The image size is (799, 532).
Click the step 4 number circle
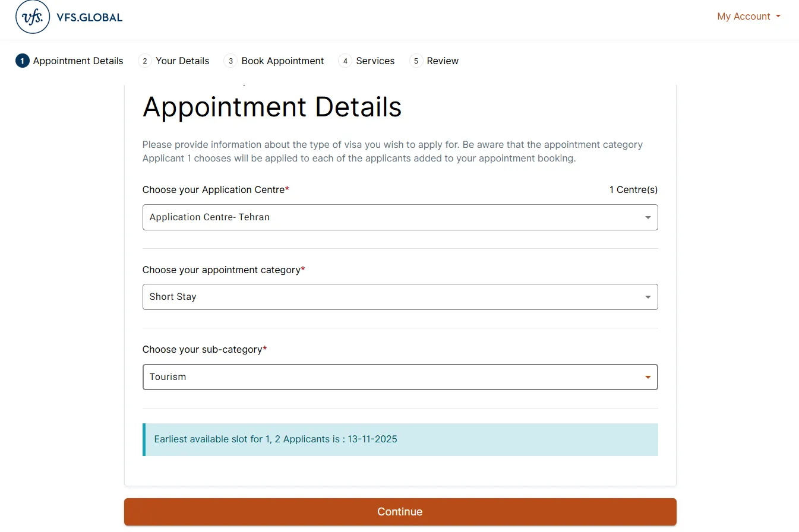[x=345, y=61]
